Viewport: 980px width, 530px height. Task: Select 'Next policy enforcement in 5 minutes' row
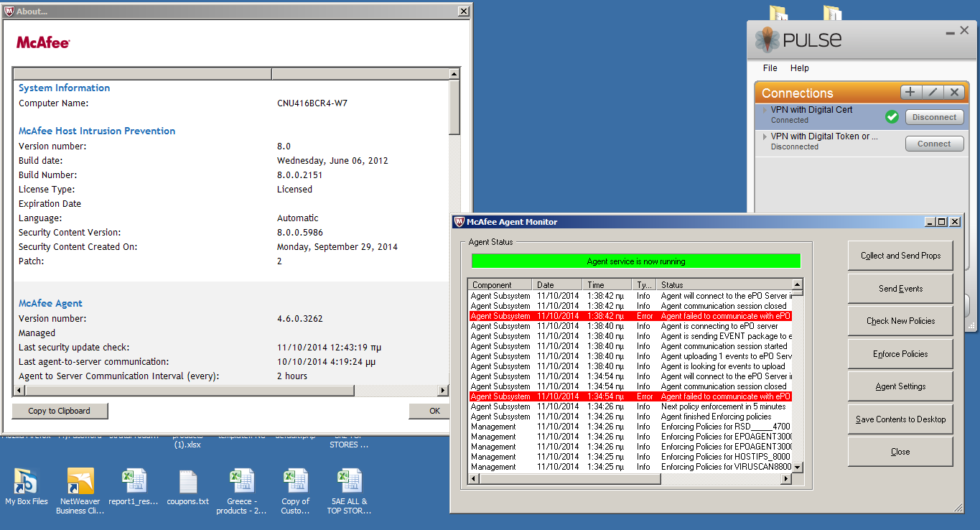point(630,406)
